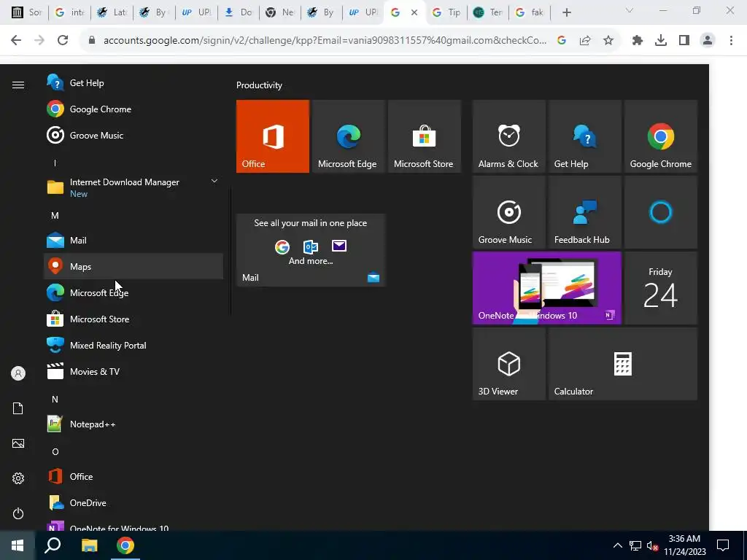747x560 pixels.
Task: Launch Notepad++ from the app list
Action: (x=133, y=424)
